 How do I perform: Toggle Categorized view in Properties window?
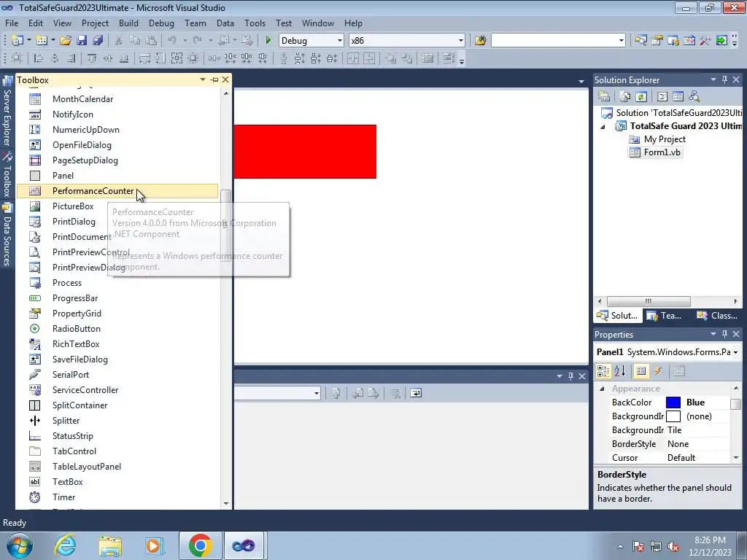click(603, 371)
